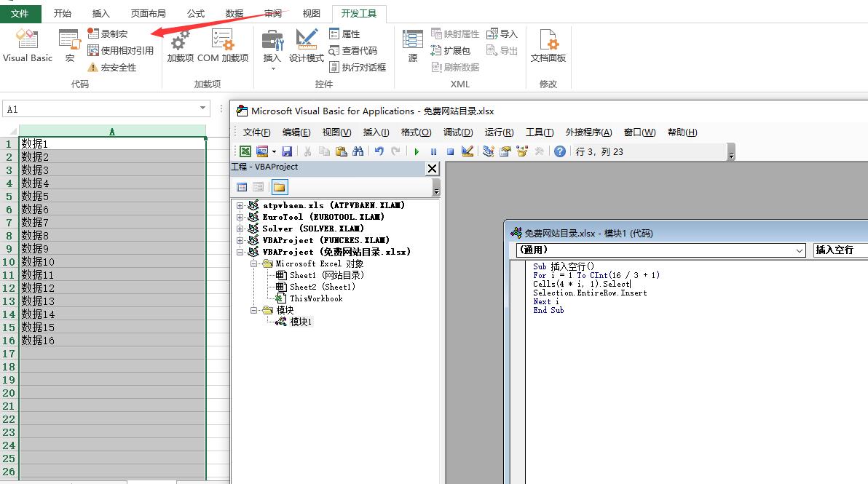
Task: Toggle 使用相对引用 option
Action: click(x=120, y=50)
